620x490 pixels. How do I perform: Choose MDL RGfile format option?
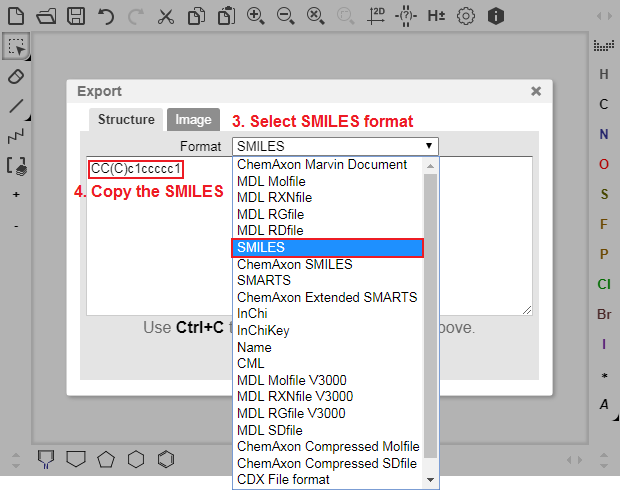tap(328, 214)
